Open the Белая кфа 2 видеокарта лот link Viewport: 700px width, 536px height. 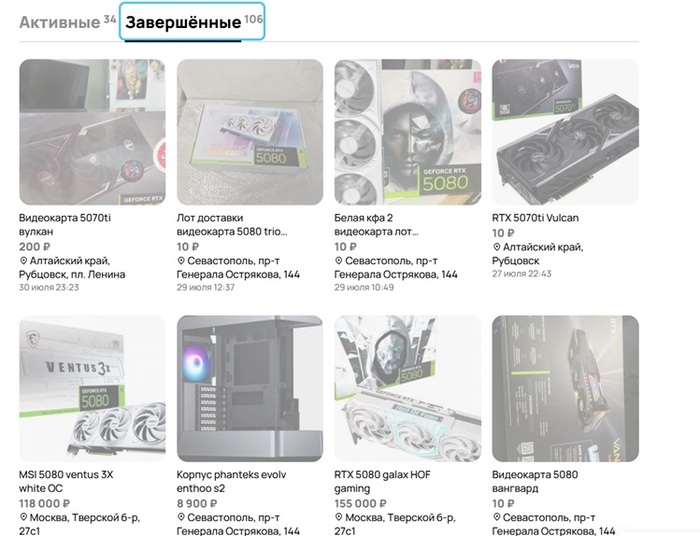(x=376, y=224)
